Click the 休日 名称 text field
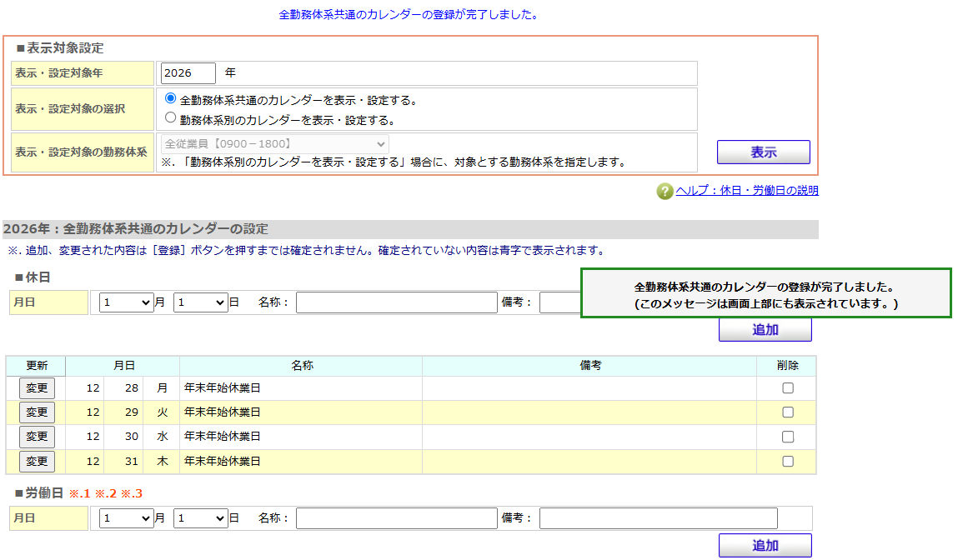973x560 pixels. tap(397, 302)
